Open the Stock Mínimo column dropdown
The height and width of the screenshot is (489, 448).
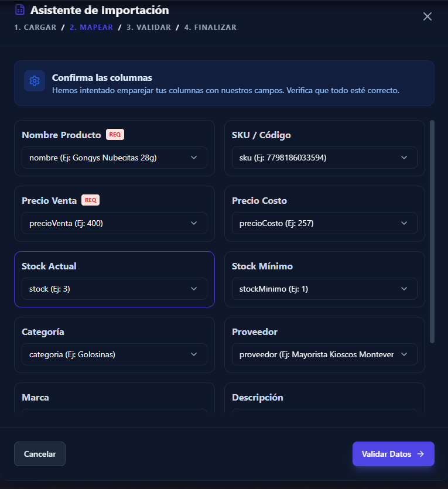(x=324, y=289)
